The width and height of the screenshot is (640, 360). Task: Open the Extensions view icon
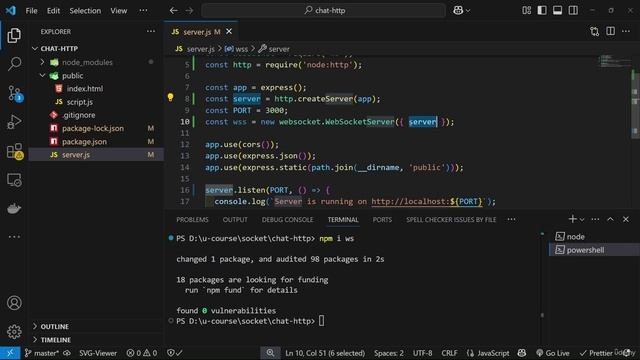pos(15,151)
